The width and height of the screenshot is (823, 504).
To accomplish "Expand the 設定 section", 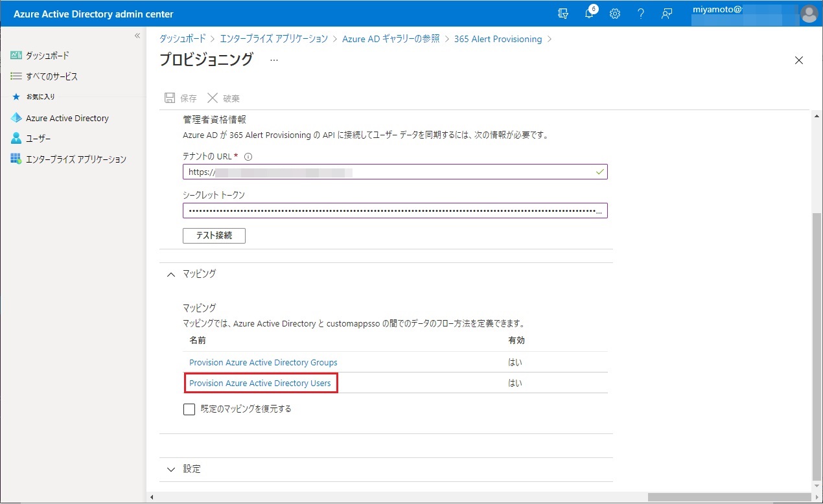I will 171,469.
